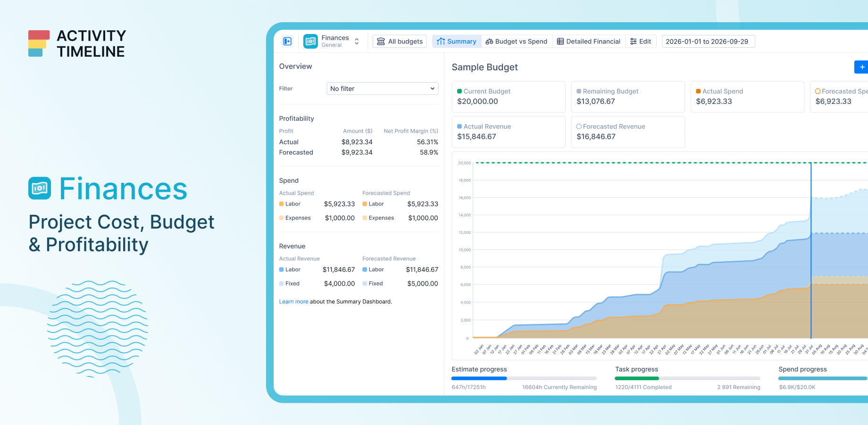The width and height of the screenshot is (868, 425).
Task: Select the Actual Spend card
Action: click(747, 97)
